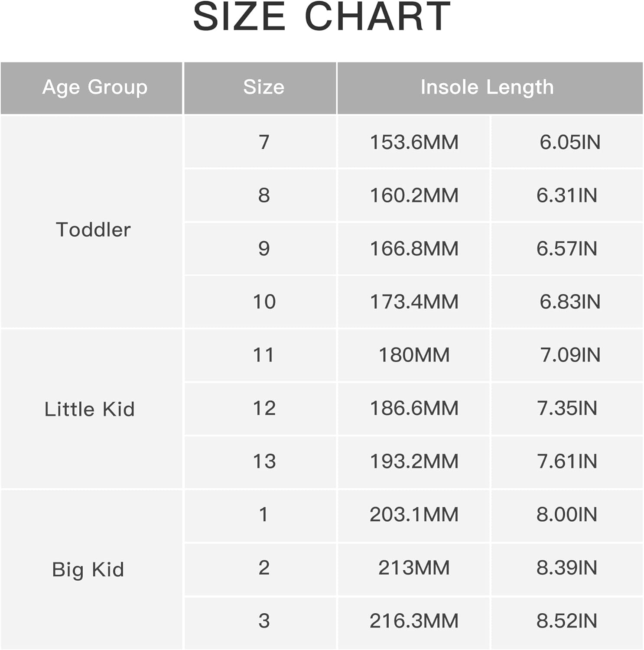Select the Toddler age group cell
The image size is (644, 650).
[x=93, y=230]
